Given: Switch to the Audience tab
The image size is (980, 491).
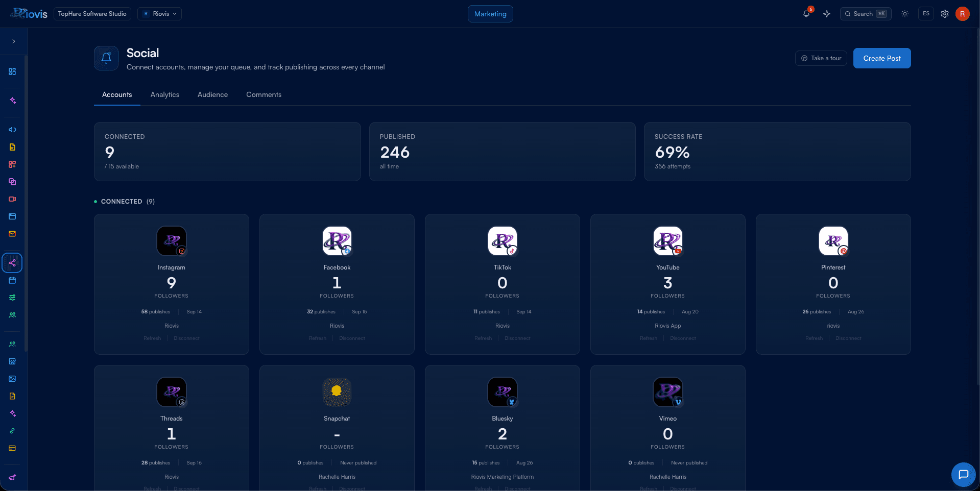Looking at the screenshot, I should 213,94.
